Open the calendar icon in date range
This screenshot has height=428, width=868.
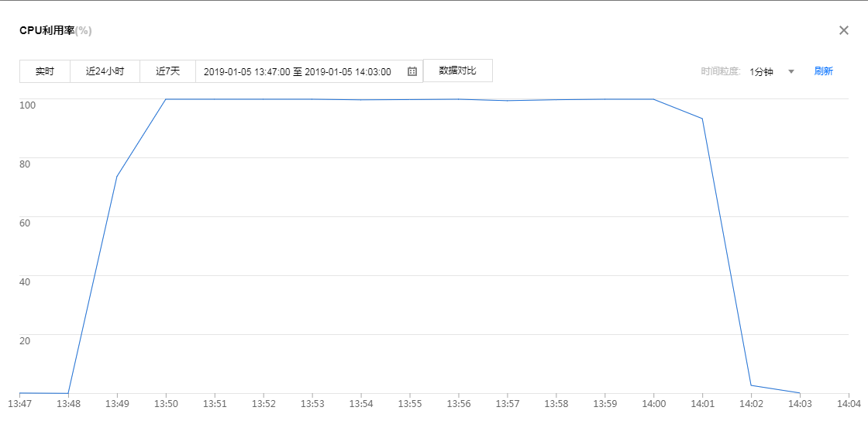(x=412, y=71)
